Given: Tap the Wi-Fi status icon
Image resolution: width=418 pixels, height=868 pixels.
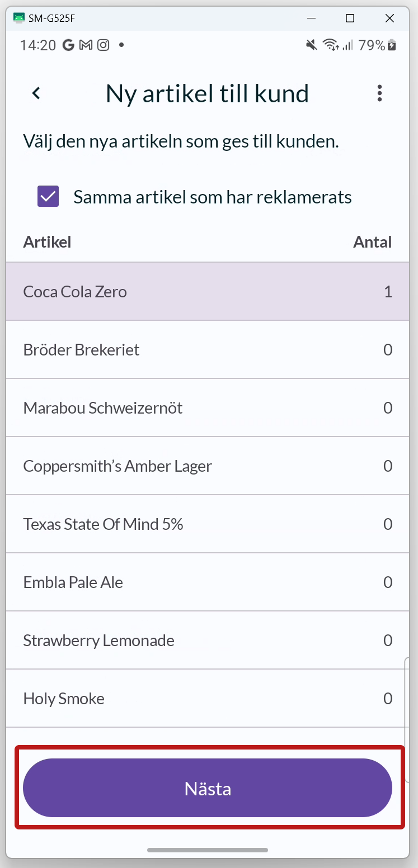Looking at the screenshot, I should click(x=331, y=45).
